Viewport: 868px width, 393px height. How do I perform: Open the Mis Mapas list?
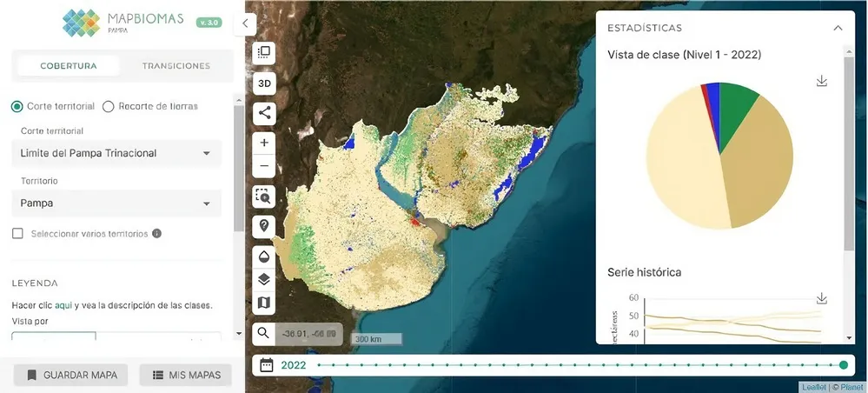click(186, 375)
